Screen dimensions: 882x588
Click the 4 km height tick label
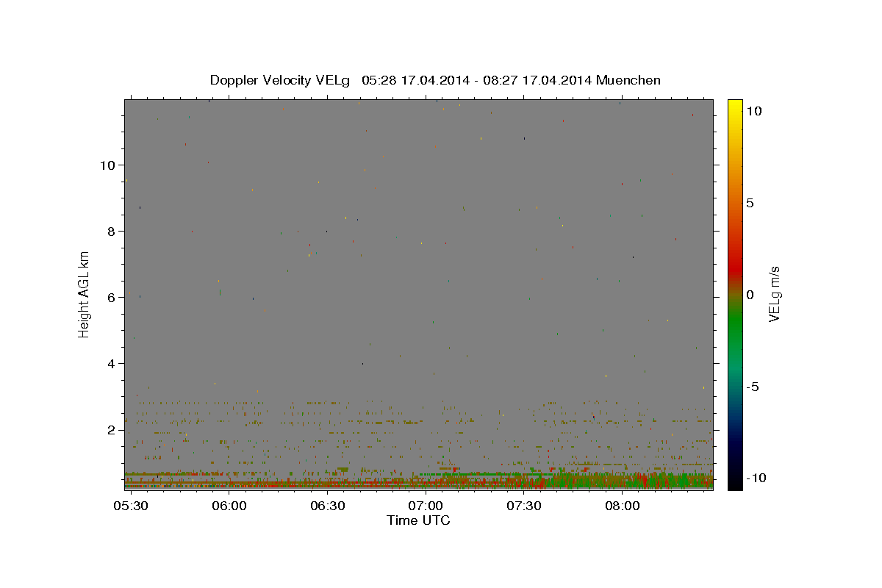[x=110, y=363]
